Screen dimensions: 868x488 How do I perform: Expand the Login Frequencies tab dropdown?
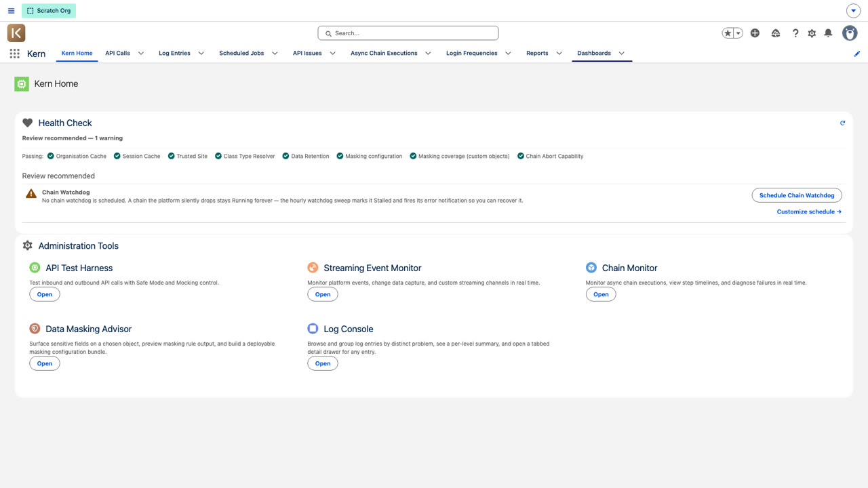pyautogui.click(x=509, y=54)
